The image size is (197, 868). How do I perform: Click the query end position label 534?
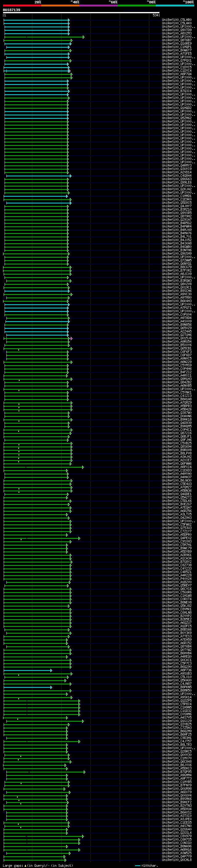155,15
